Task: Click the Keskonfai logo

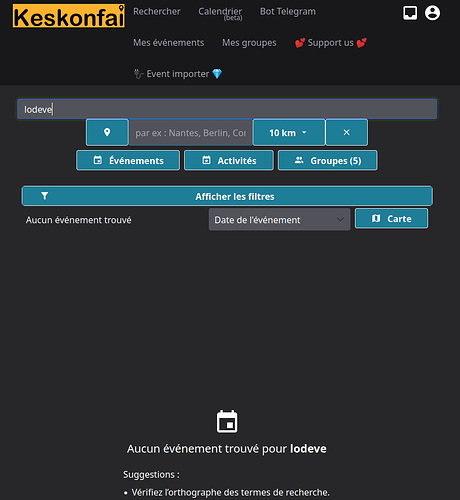Action: (69, 16)
